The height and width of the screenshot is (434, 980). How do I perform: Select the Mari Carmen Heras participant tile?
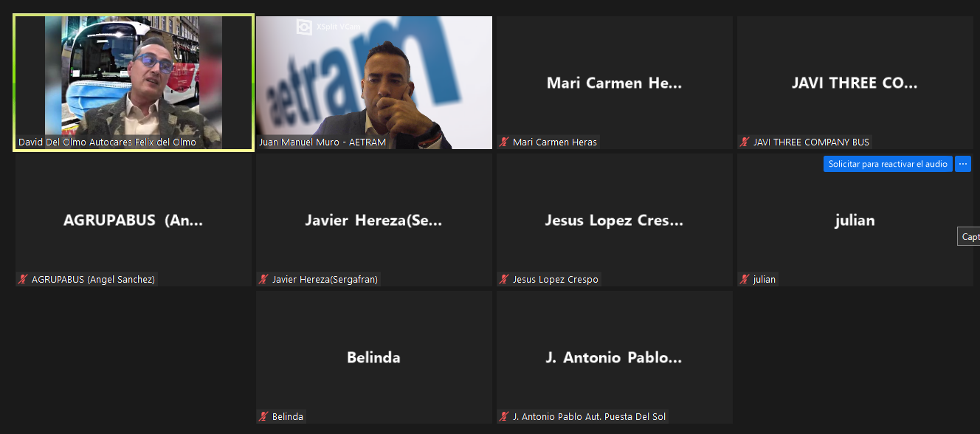[x=615, y=83]
